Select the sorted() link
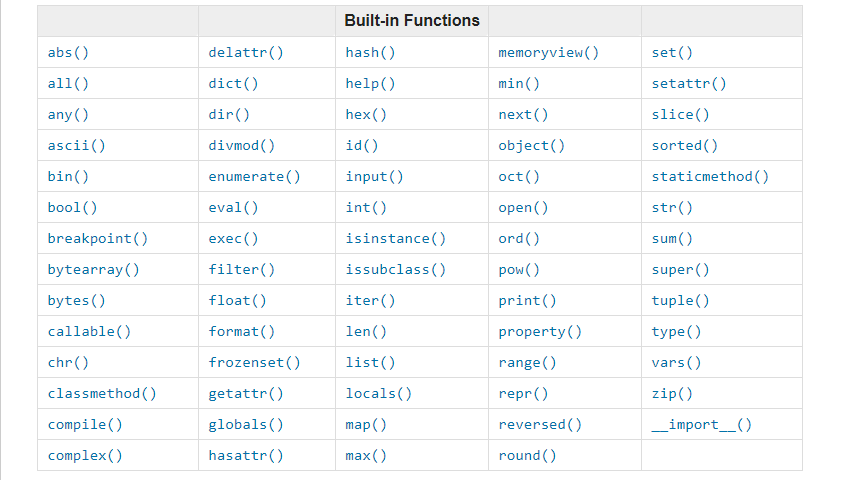 pos(685,146)
